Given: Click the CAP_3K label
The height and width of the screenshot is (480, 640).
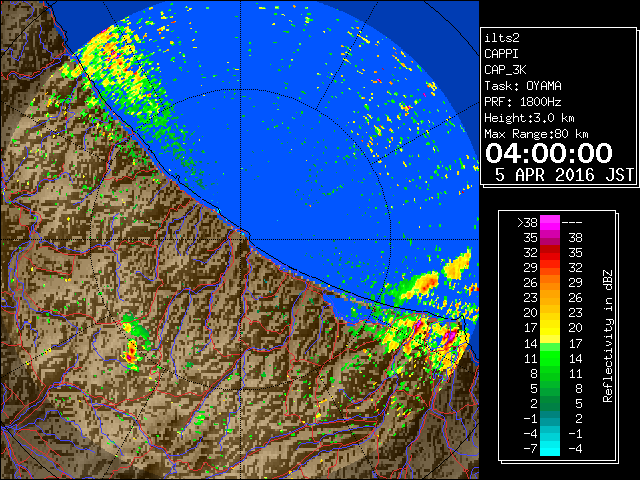Looking at the screenshot, I should click(x=505, y=70).
